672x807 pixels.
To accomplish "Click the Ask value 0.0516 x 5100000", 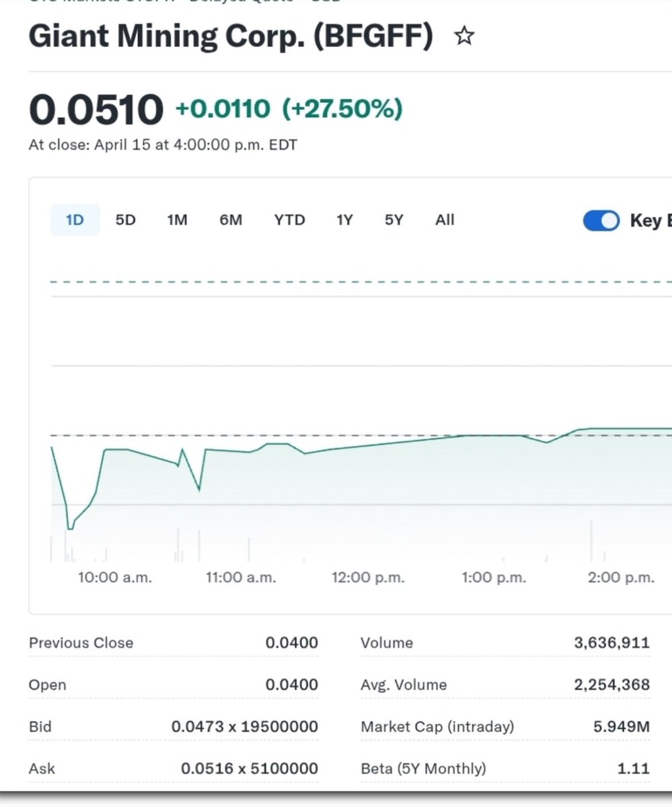I will point(250,768).
